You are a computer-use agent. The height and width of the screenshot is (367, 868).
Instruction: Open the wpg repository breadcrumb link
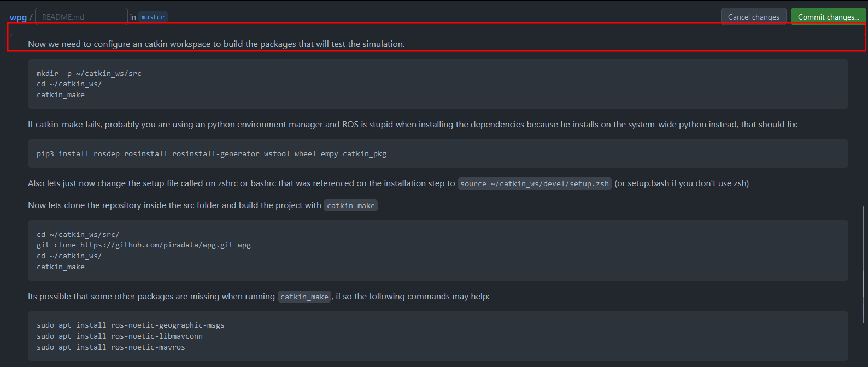pyautogui.click(x=19, y=17)
